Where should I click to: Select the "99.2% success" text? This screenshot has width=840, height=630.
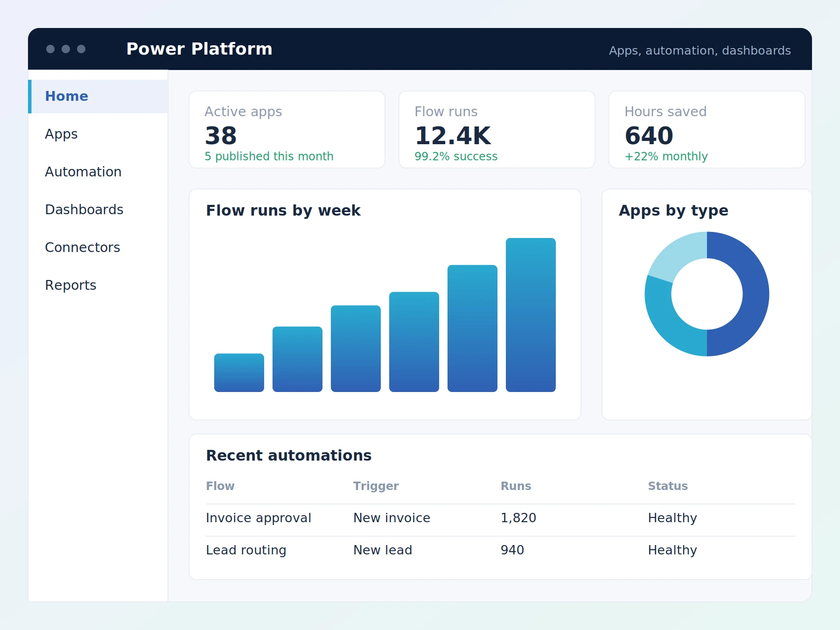pos(456,156)
